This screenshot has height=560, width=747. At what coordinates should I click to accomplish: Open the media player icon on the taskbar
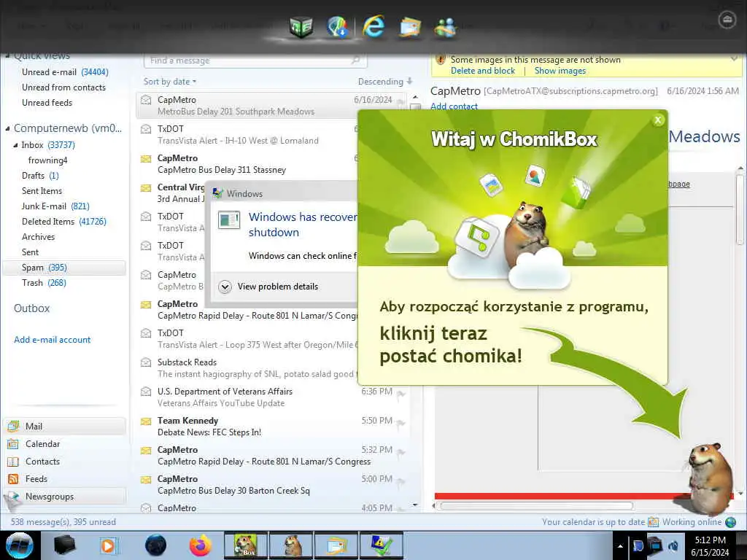[x=108, y=545]
